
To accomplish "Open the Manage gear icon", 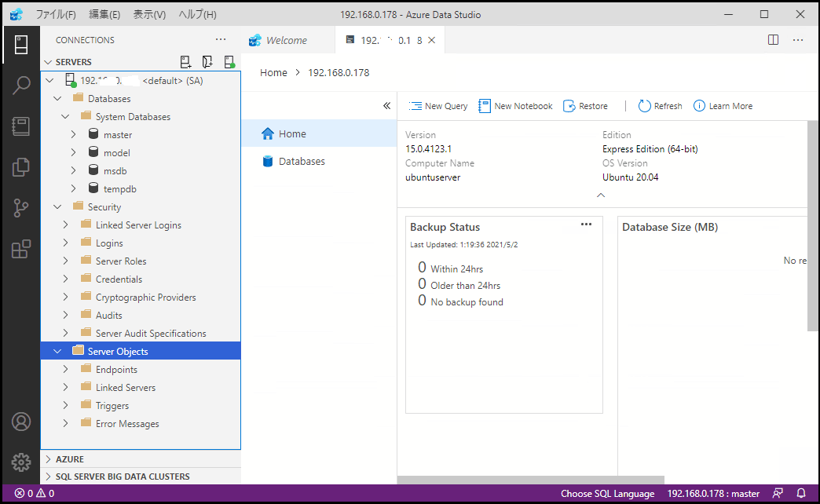I will [x=21, y=462].
